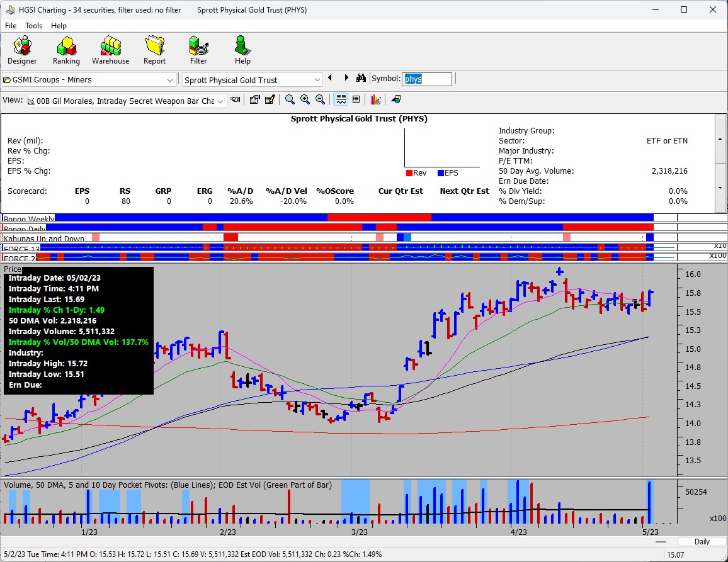Open the Sprott Physical Gold Trust dropdown

tap(252, 80)
